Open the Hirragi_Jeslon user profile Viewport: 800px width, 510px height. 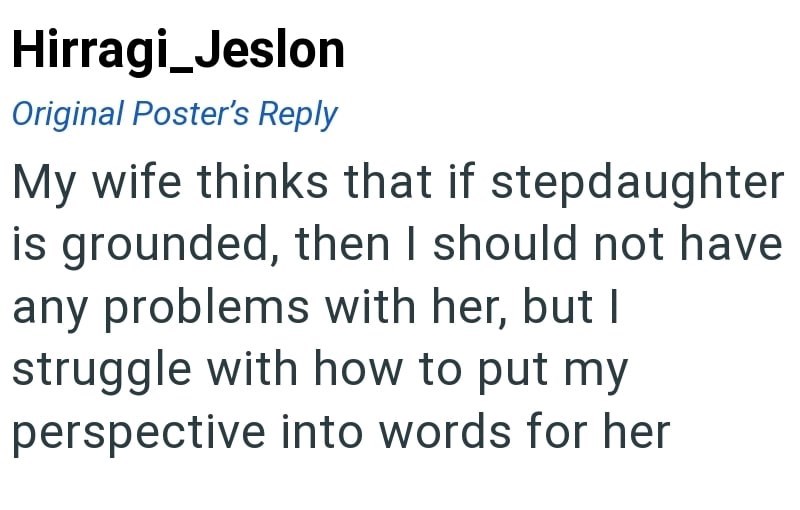[178, 51]
